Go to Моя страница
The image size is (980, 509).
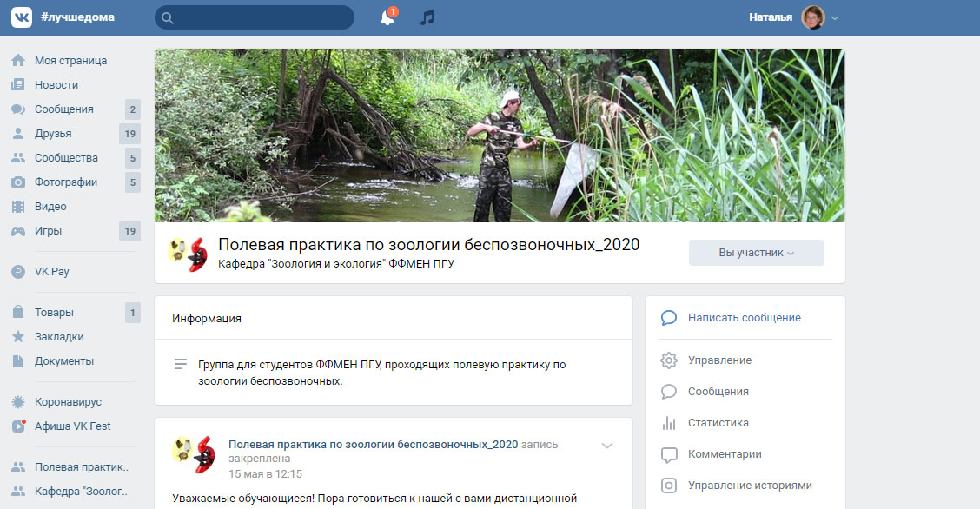pyautogui.click(x=70, y=61)
